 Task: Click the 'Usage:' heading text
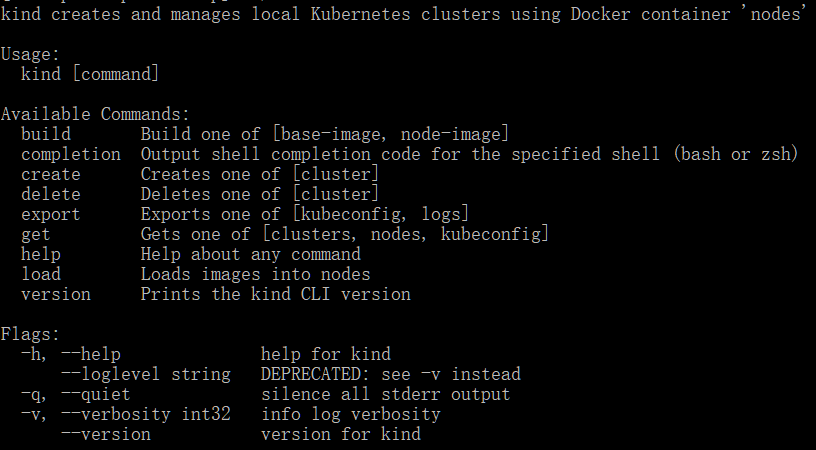pos(31,54)
